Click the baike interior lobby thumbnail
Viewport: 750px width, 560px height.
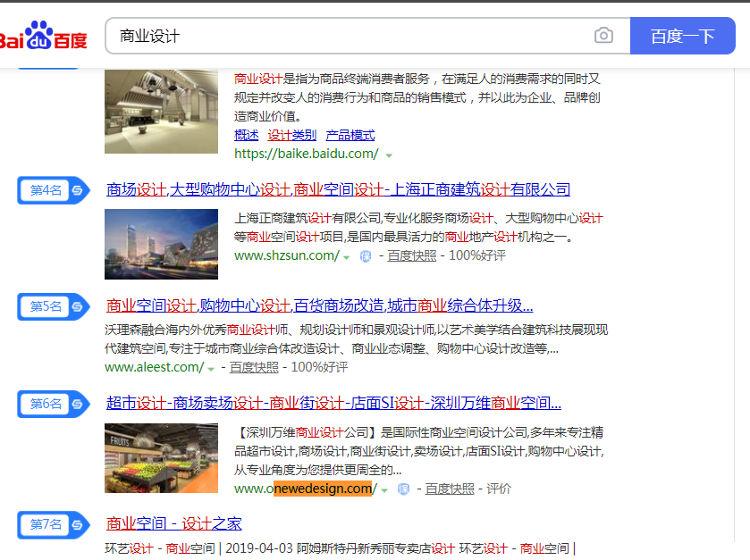tap(161, 112)
